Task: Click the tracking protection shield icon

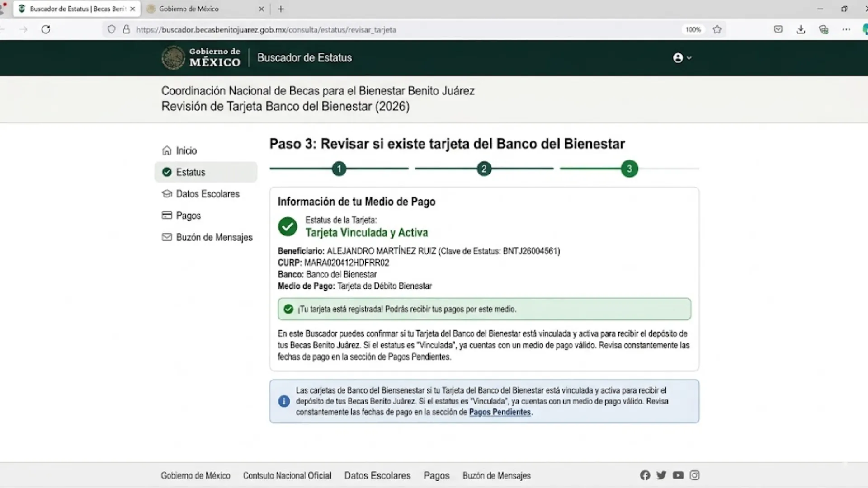Action: tap(111, 29)
